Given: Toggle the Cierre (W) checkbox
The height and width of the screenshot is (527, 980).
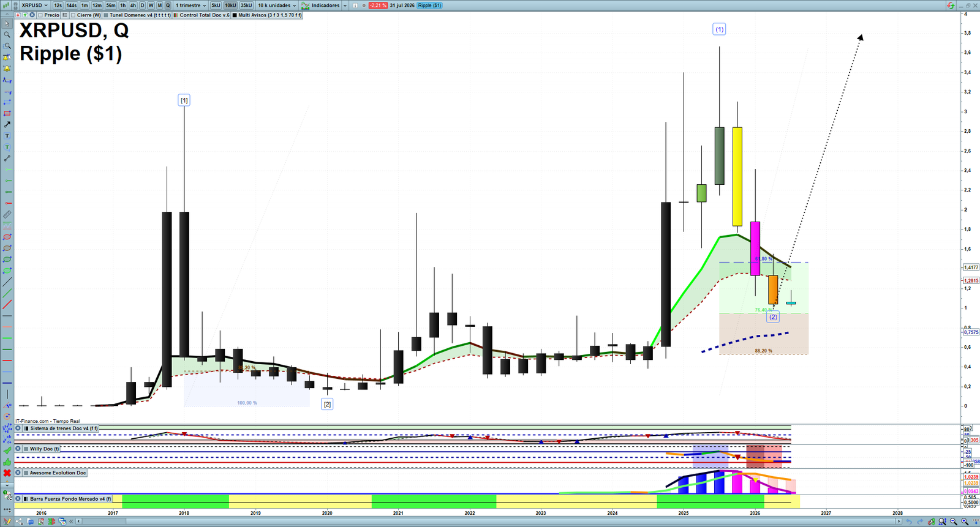Looking at the screenshot, I should [x=73, y=15].
